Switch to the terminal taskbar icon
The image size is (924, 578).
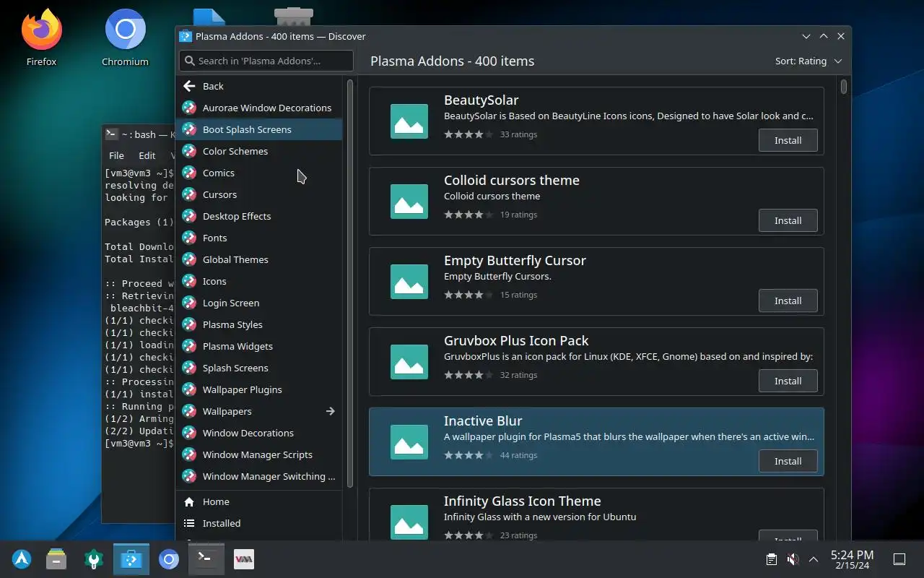click(206, 559)
